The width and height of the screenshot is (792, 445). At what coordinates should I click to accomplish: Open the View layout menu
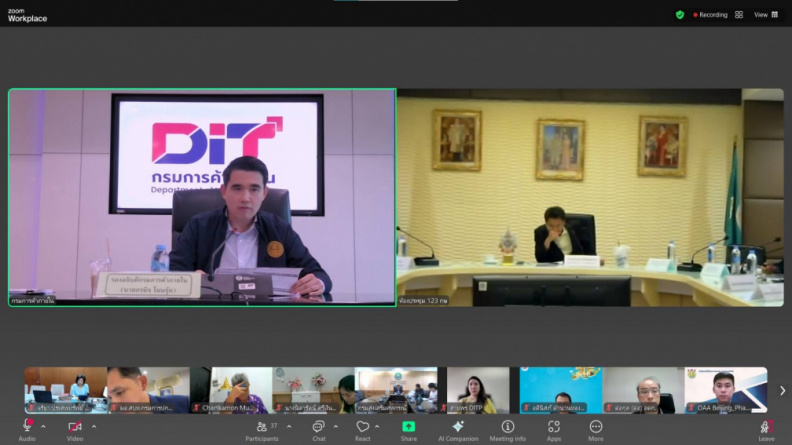(x=766, y=15)
